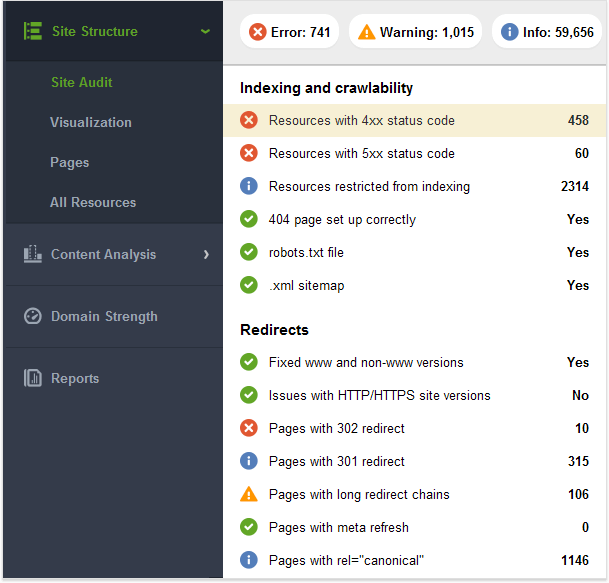This screenshot has width=609, height=583.
Task: Filter by Error: 741 badge
Action: 289,32
